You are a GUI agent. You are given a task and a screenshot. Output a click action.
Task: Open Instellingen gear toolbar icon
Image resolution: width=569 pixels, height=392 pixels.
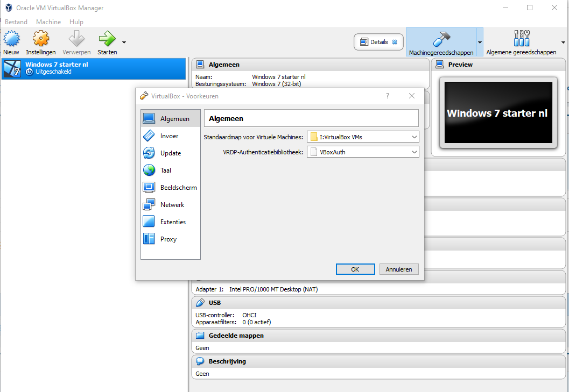point(41,38)
